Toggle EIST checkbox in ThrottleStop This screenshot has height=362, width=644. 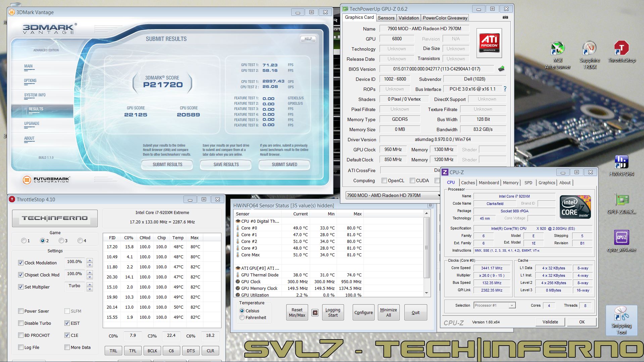(67, 323)
